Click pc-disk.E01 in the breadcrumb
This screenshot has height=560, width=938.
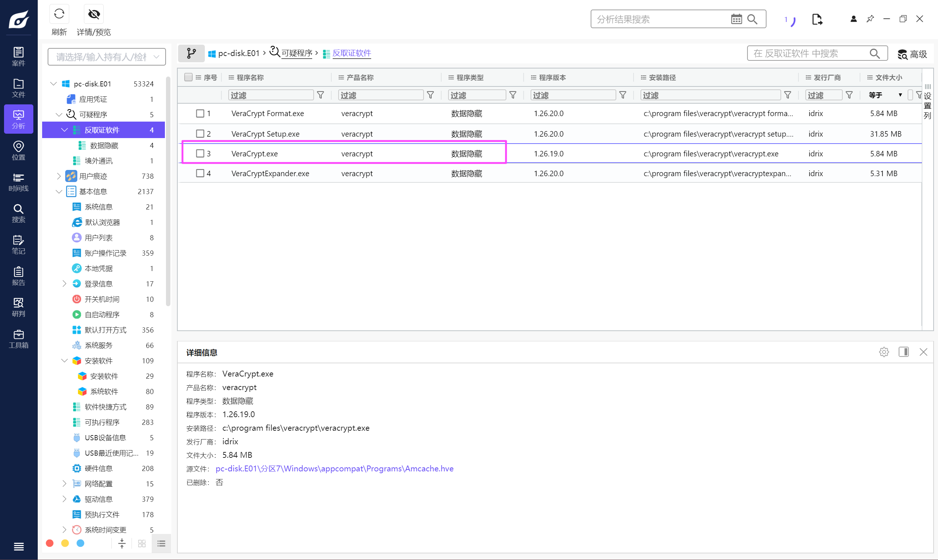pyautogui.click(x=239, y=53)
